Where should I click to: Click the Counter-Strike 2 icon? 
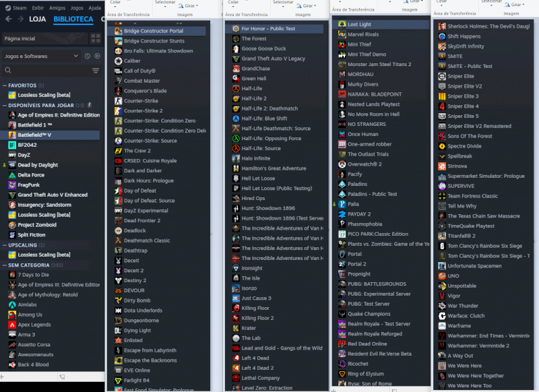pyautogui.click(x=119, y=110)
